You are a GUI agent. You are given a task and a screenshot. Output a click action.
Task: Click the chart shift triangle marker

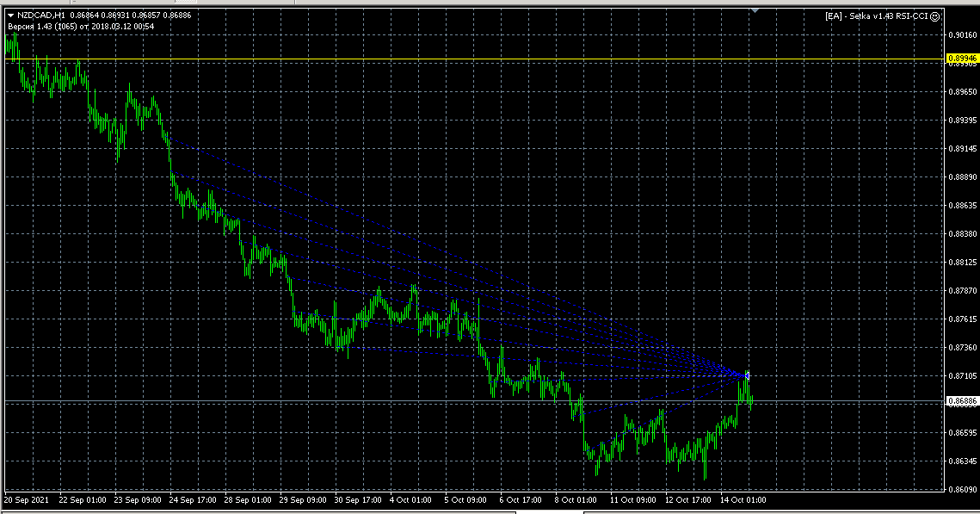click(755, 10)
